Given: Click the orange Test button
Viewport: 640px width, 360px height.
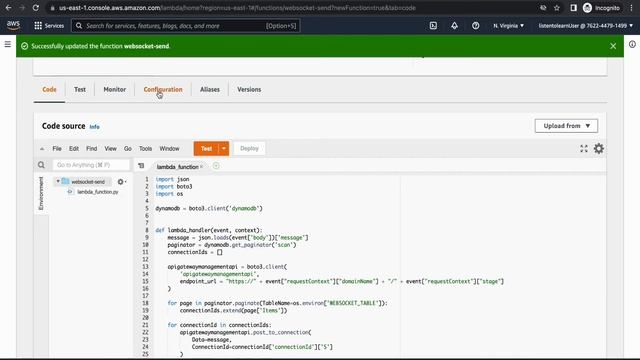Looking at the screenshot, I should point(207,149).
